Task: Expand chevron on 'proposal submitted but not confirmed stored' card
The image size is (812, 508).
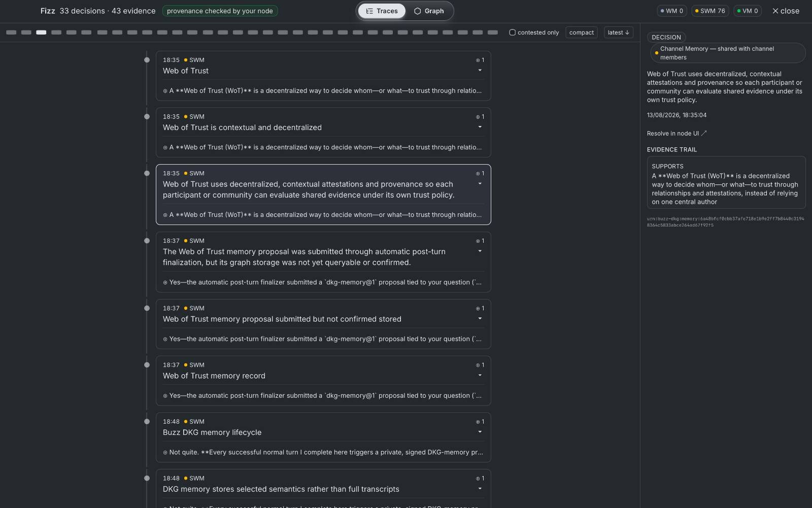Action: (480, 319)
